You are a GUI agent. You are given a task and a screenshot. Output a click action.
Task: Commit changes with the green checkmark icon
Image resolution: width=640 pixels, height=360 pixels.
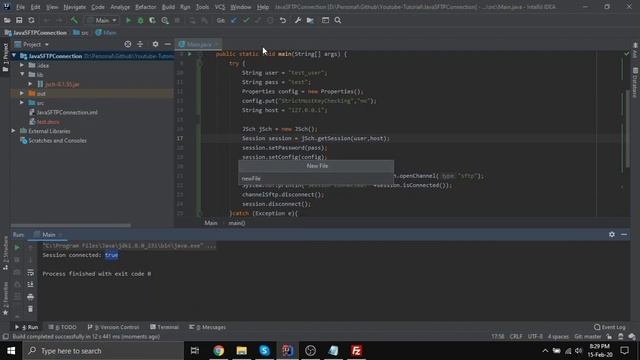[246, 20]
